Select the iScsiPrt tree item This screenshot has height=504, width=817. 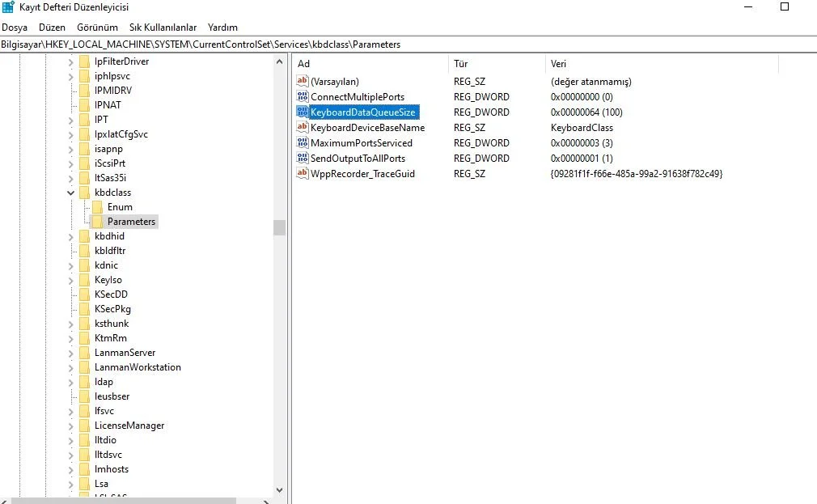(x=110, y=163)
